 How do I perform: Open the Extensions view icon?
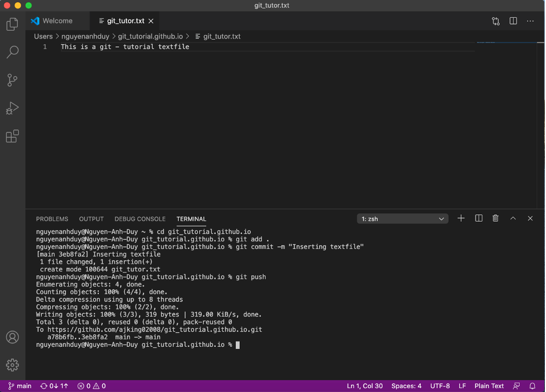12,136
